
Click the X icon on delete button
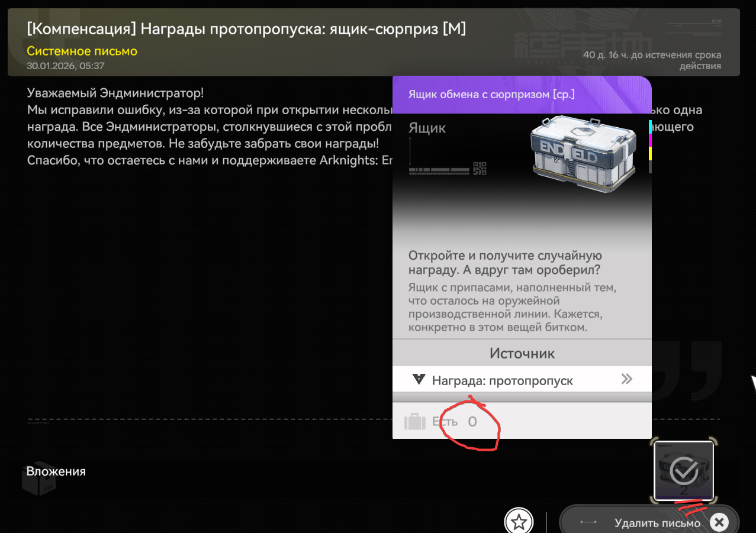(719, 522)
